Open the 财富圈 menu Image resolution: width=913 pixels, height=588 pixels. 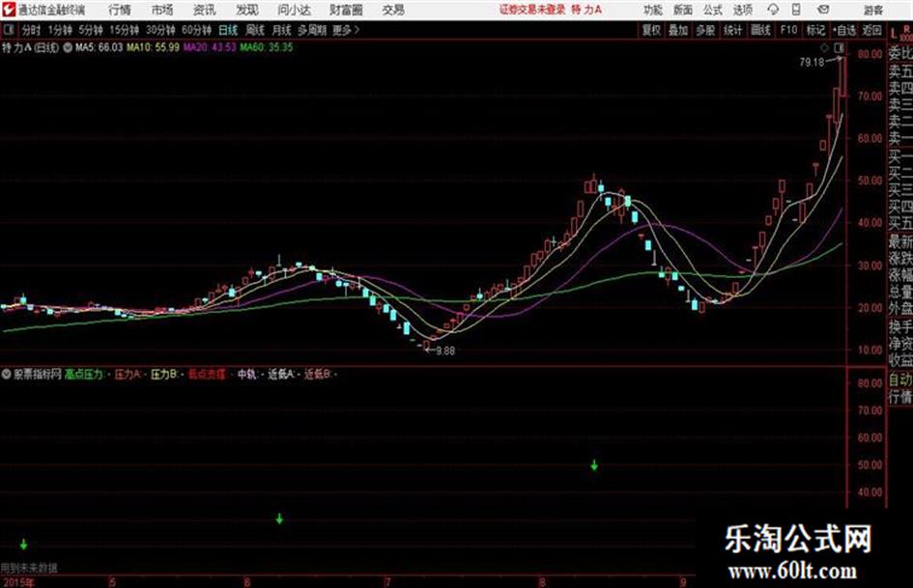346,10
